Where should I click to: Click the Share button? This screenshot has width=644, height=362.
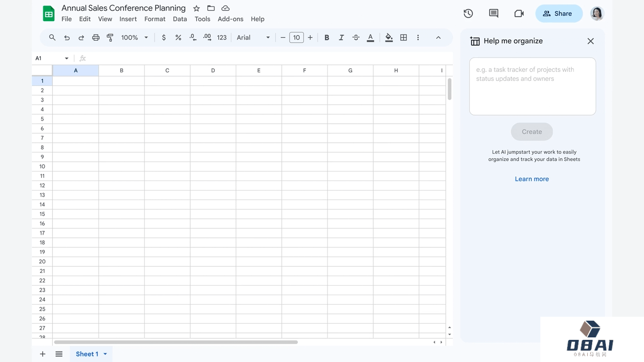(x=558, y=14)
